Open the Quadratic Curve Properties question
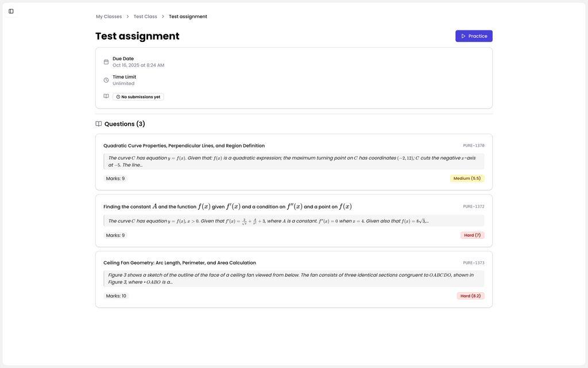The width and height of the screenshot is (588, 368). coord(184,146)
